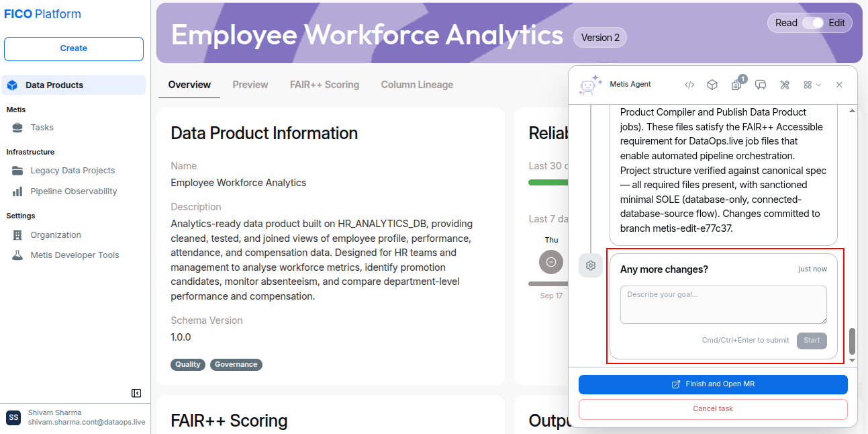Click the Thu reliability status circle
The width and height of the screenshot is (868, 434).
(551, 262)
